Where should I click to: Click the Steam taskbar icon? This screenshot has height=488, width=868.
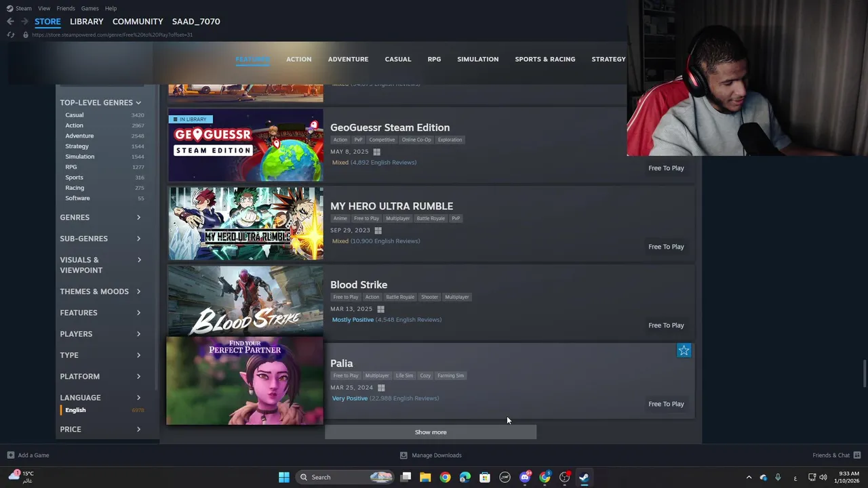tap(584, 477)
